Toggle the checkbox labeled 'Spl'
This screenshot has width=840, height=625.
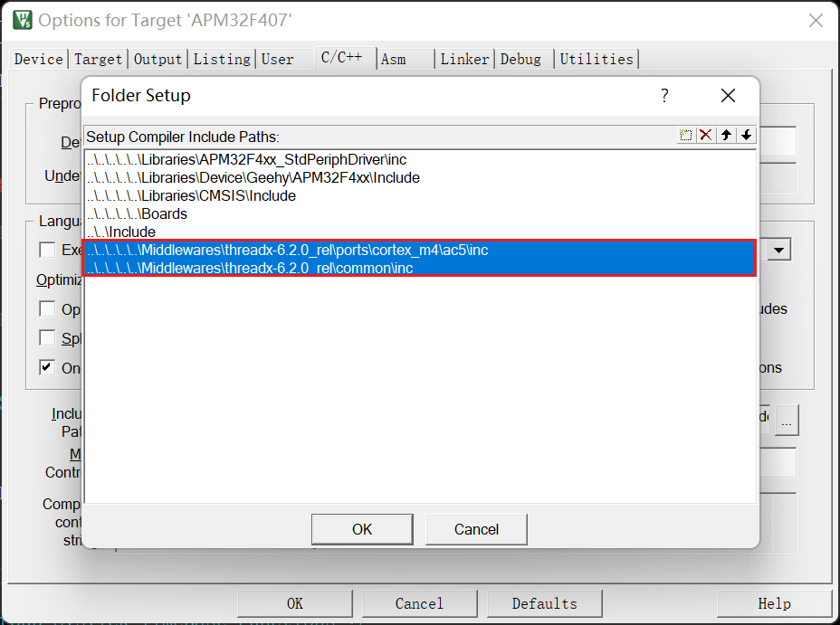[47, 337]
